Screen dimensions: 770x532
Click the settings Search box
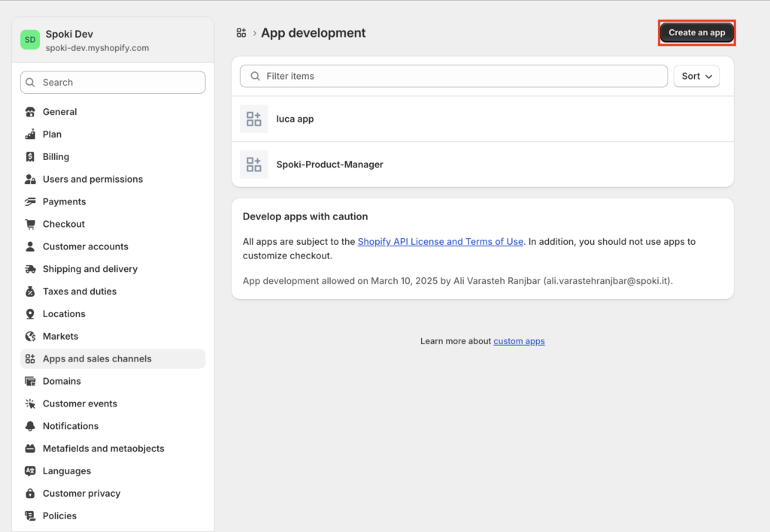click(113, 83)
